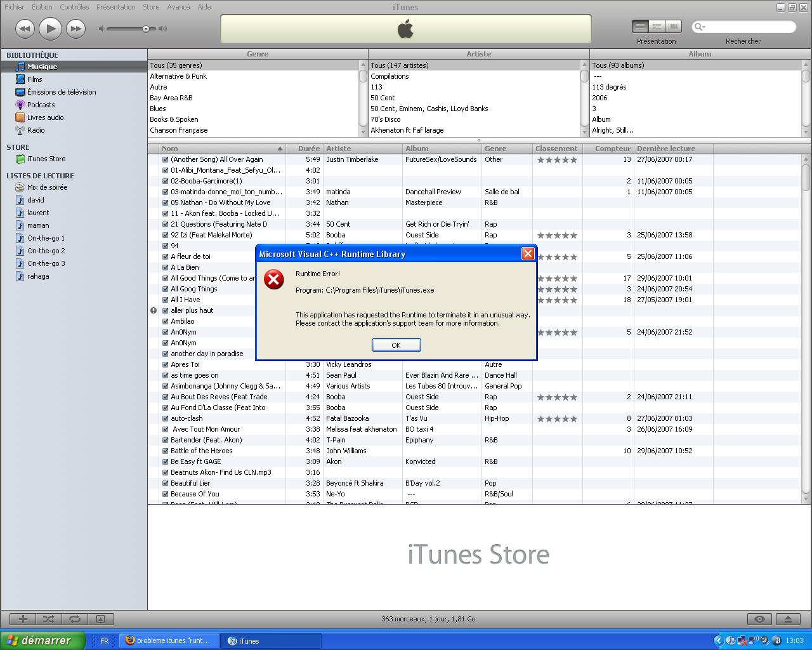The width and height of the screenshot is (812, 650).
Task: Open the Avancé menu
Action: tap(178, 7)
